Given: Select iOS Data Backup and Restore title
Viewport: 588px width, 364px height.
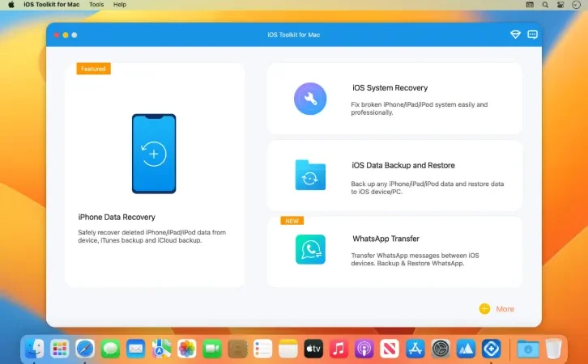Looking at the screenshot, I should click(403, 166).
